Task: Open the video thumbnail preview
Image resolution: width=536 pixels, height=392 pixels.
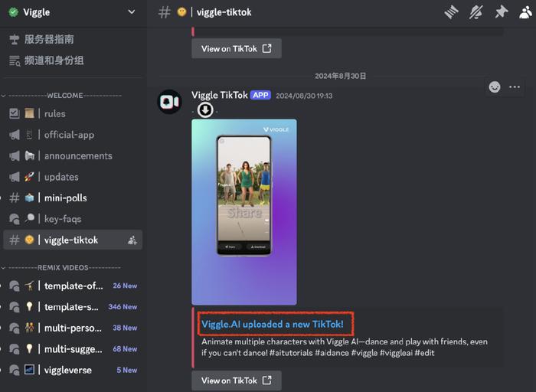Action: [x=244, y=212]
